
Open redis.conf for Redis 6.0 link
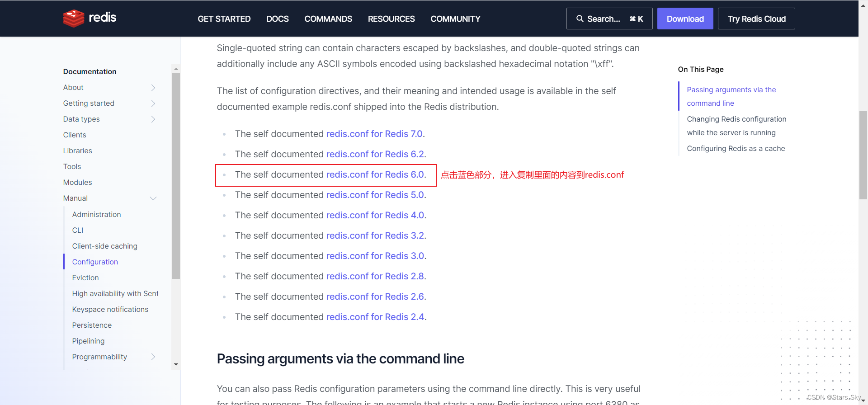pyautogui.click(x=375, y=174)
